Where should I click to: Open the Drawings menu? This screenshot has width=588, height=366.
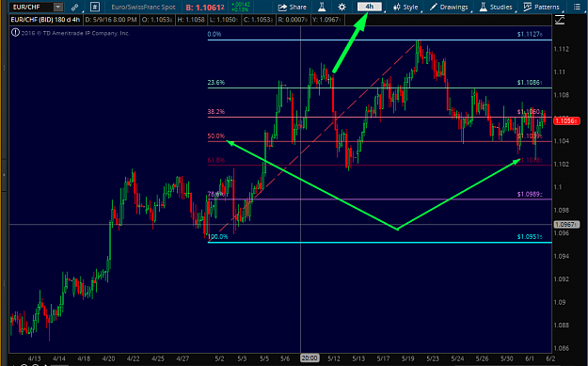click(x=449, y=7)
